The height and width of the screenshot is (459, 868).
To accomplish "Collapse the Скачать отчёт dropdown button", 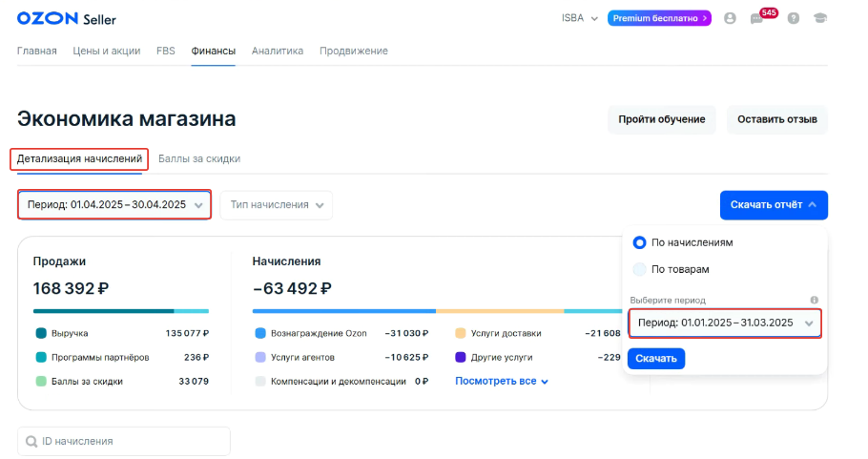I will click(x=774, y=205).
